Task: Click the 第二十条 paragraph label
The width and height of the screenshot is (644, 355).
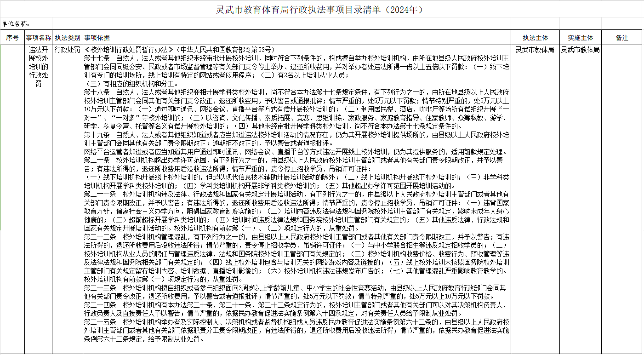Action: click(97, 160)
